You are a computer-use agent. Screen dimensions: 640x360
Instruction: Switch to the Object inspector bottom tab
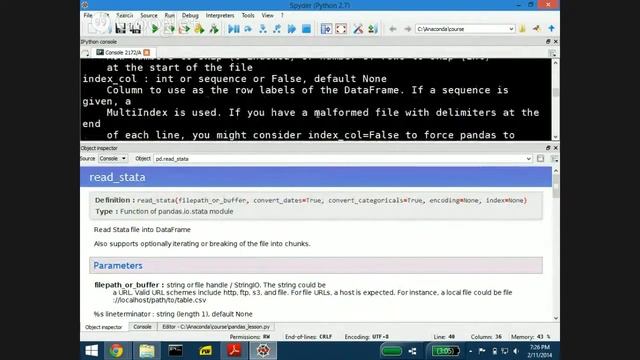click(104, 327)
